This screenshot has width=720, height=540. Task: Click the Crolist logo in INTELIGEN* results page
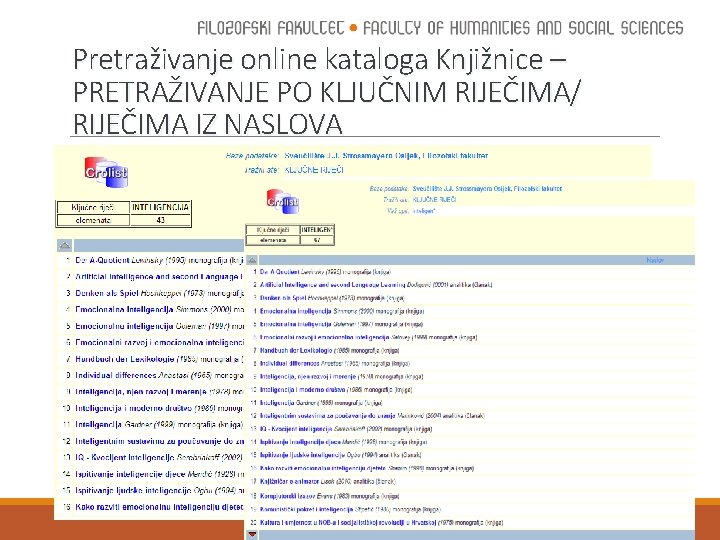coord(283,202)
